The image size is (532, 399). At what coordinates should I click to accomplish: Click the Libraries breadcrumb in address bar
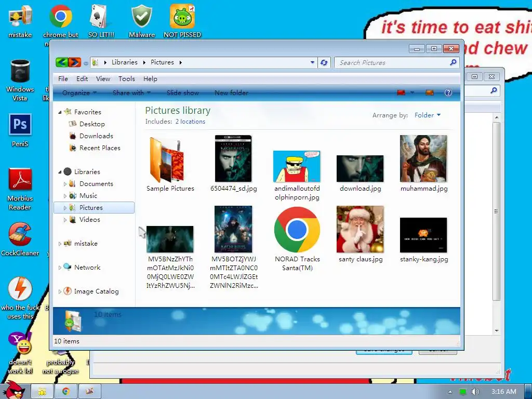point(125,62)
